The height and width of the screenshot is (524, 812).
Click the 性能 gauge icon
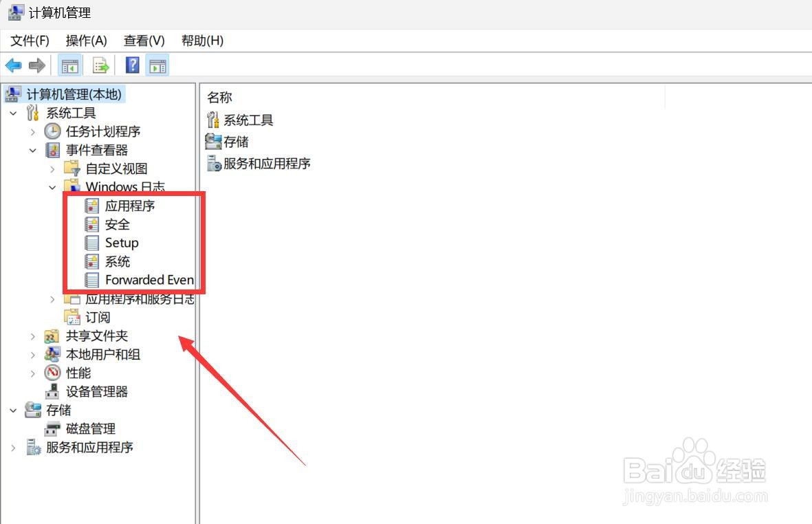pos(52,373)
